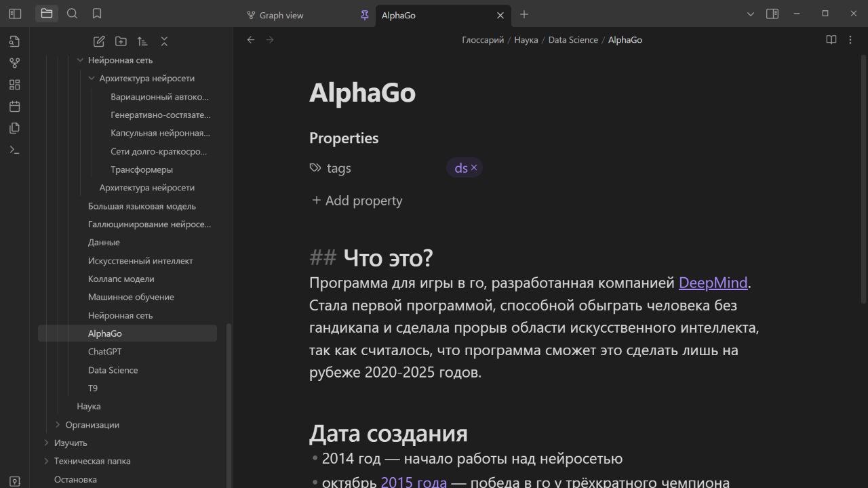Screen dimensions: 868x488
Task: Open the bookmarks pane icon
Action: tap(97, 14)
